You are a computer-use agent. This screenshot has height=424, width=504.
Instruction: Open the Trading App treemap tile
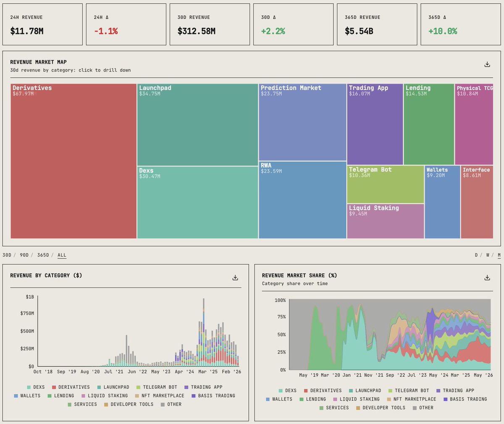click(375, 124)
